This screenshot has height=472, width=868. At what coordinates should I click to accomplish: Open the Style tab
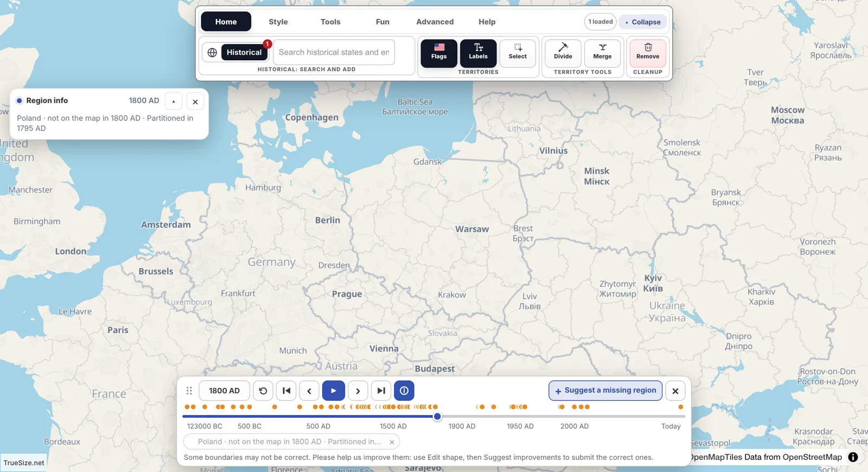pos(278,22)
